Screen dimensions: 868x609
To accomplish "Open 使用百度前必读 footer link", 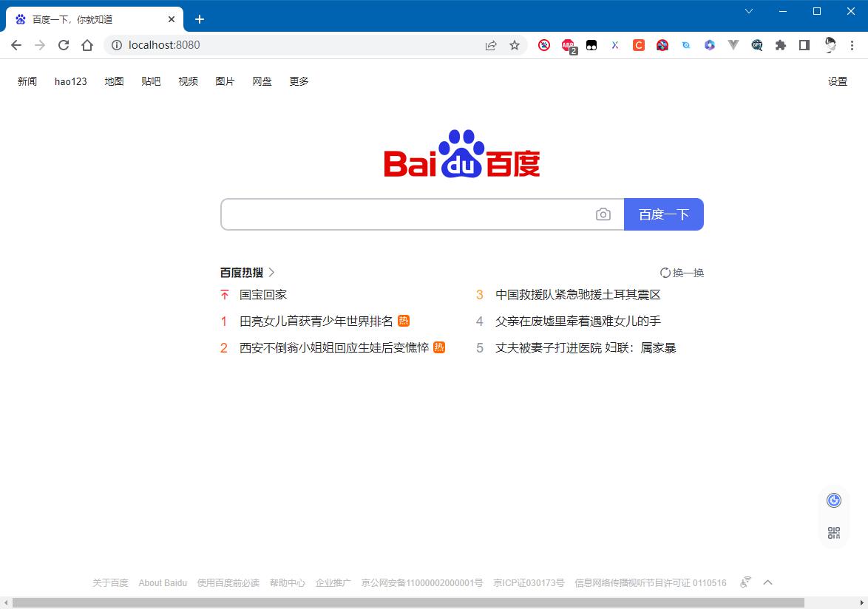I will click(228, 582).
